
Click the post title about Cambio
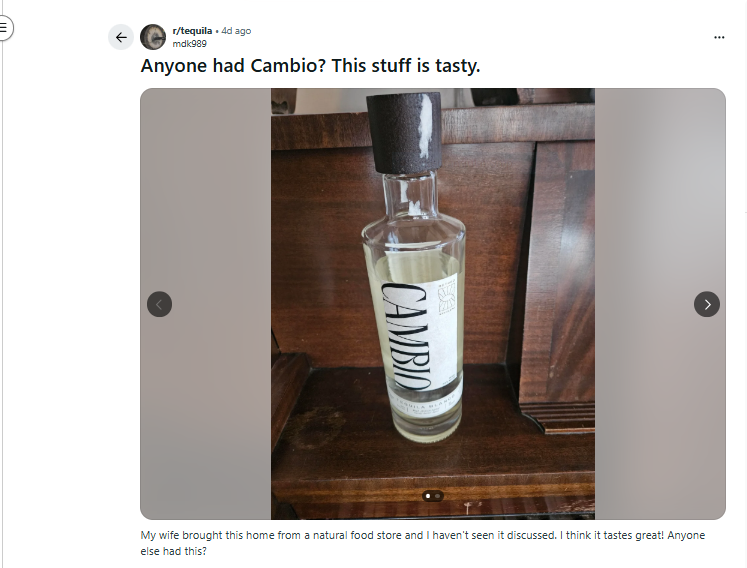click(x=310, y=66)
